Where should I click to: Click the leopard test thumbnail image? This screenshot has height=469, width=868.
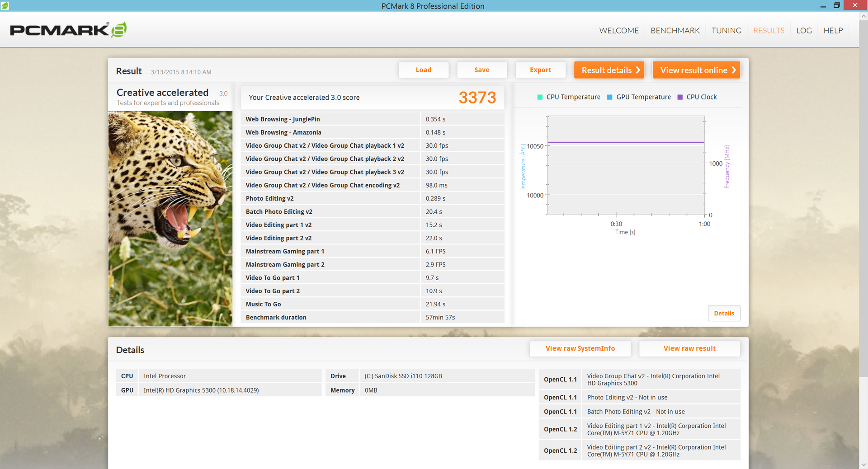[170, 219]
